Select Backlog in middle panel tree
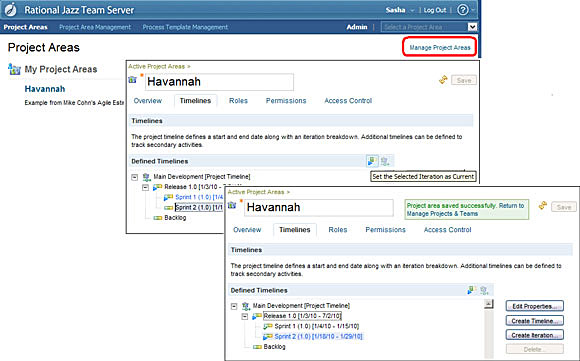580x361 pixels. click(x=175, y=218)
